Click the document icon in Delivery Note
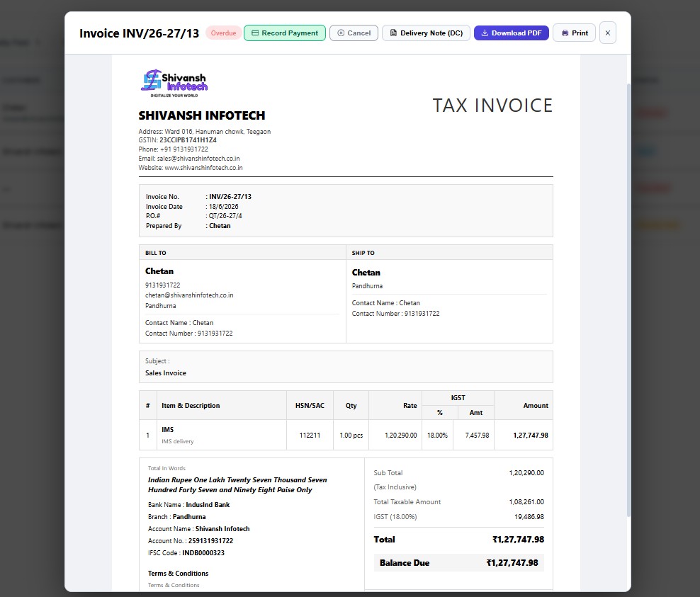The width and height of the screenshot is (700, 597). point(393,33)
